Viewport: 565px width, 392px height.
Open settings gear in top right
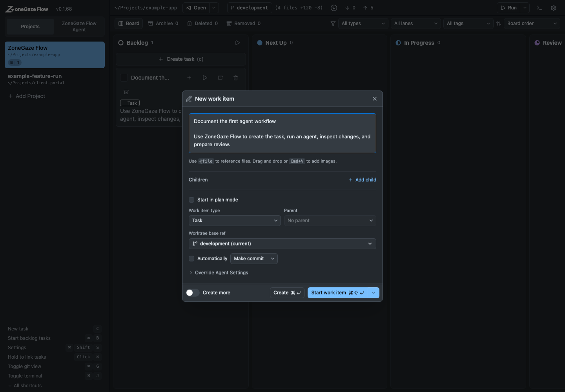[x=554, y=8]
